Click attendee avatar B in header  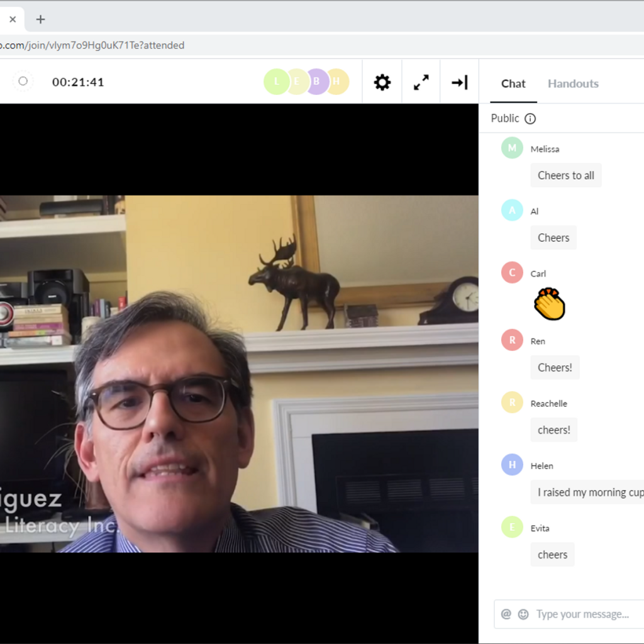coord(317,82)
